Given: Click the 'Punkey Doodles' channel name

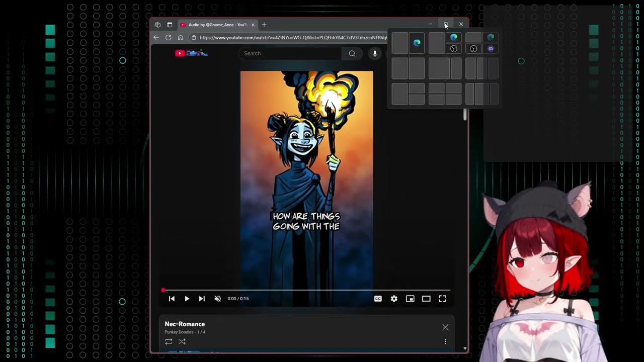Looking at the screenshot, I should coord(179,332).
